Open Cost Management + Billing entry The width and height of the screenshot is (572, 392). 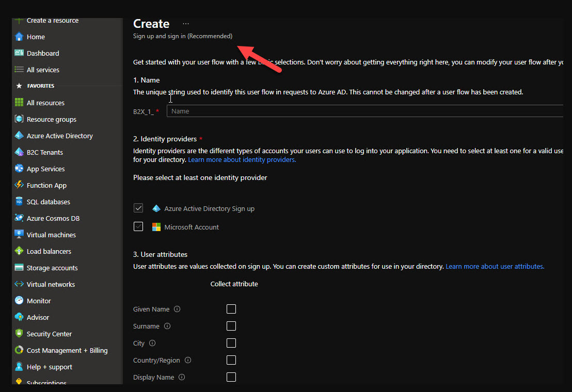click(x=67, y=350)
